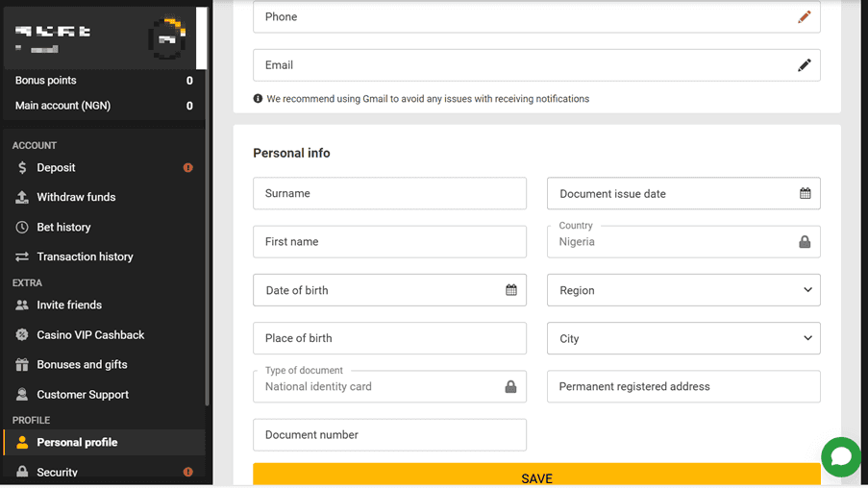Click the black pencil icon beside Email

pyautogui.click(x=805, y=64)
